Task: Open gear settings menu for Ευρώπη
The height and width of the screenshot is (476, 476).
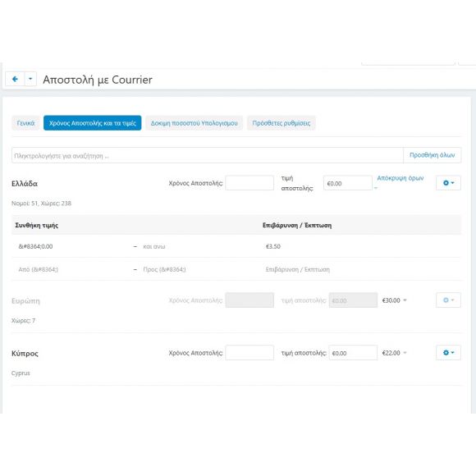Action: coord(448,300)
